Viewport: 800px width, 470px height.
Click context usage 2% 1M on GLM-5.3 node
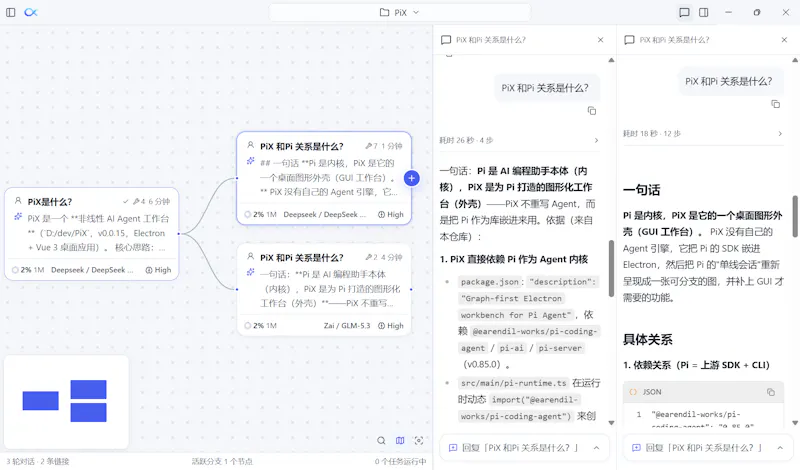[x=260, y=326]
